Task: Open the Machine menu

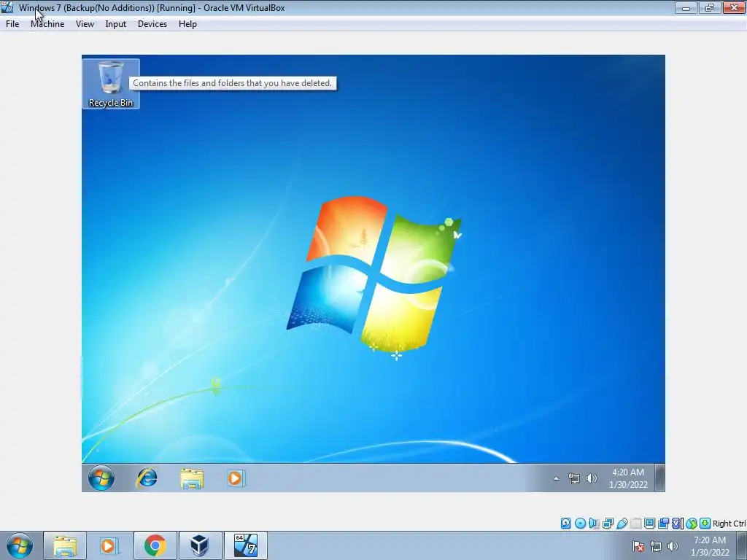Action: pyautogui.click(x=47, y=24)
